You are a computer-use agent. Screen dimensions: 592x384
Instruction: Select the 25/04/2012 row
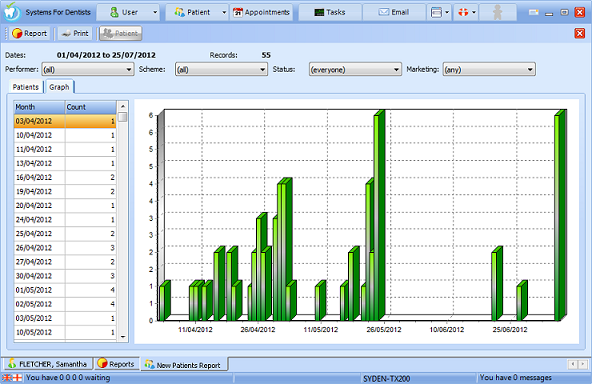pyautogui.click(x=65, y=234)
